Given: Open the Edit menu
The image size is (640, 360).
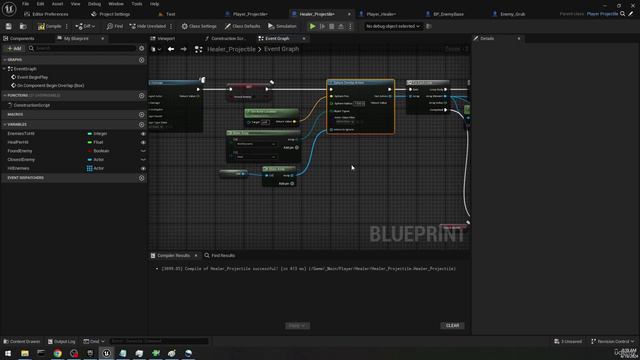Looking at the screenshot, I should (40, 4).
